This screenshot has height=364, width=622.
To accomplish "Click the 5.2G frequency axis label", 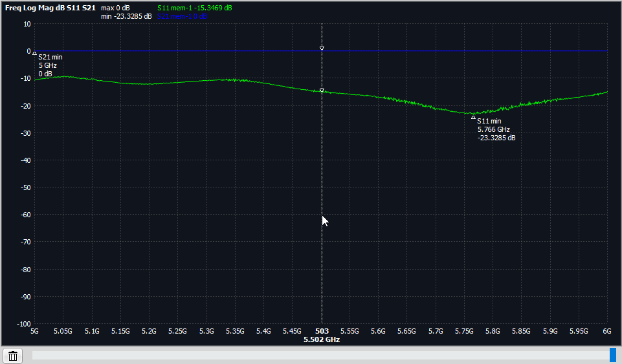I will (x=149, y=331).
